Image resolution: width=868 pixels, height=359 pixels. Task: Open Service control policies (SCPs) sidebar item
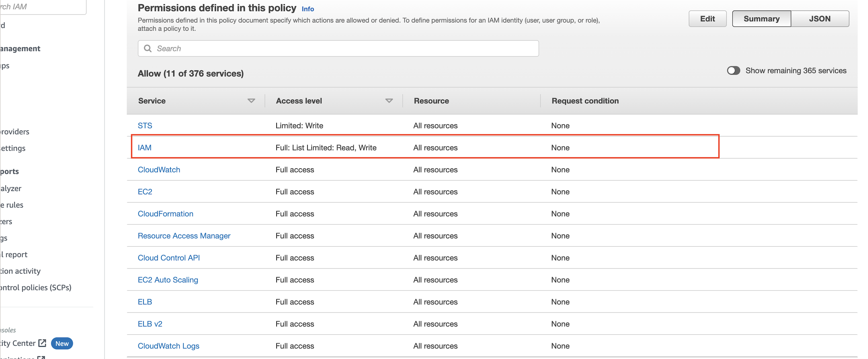pyautogui.click(x=36, y=287)
